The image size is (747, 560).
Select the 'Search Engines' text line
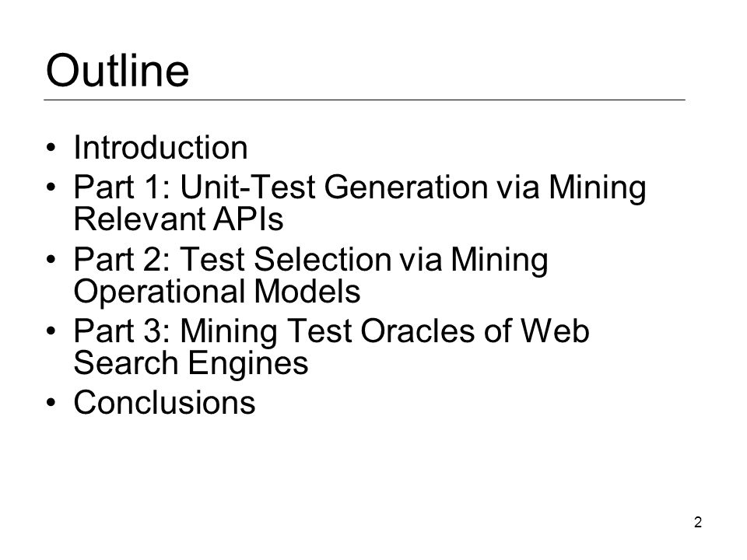click(191, 363)
